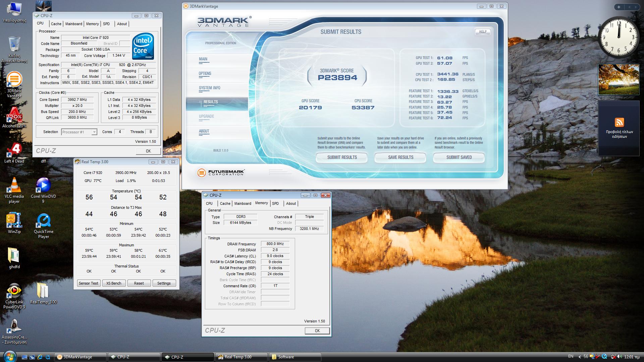Click Save Results button

click(x=400, y=157)
